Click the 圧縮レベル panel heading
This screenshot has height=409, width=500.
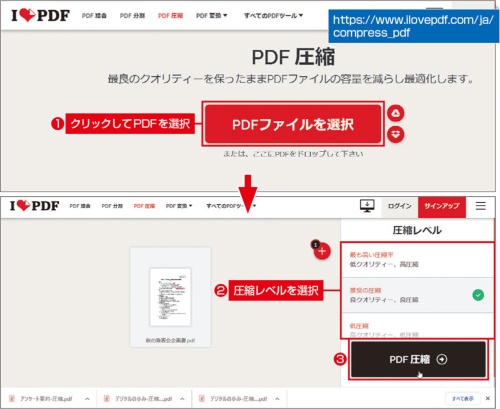coord(417,230)
